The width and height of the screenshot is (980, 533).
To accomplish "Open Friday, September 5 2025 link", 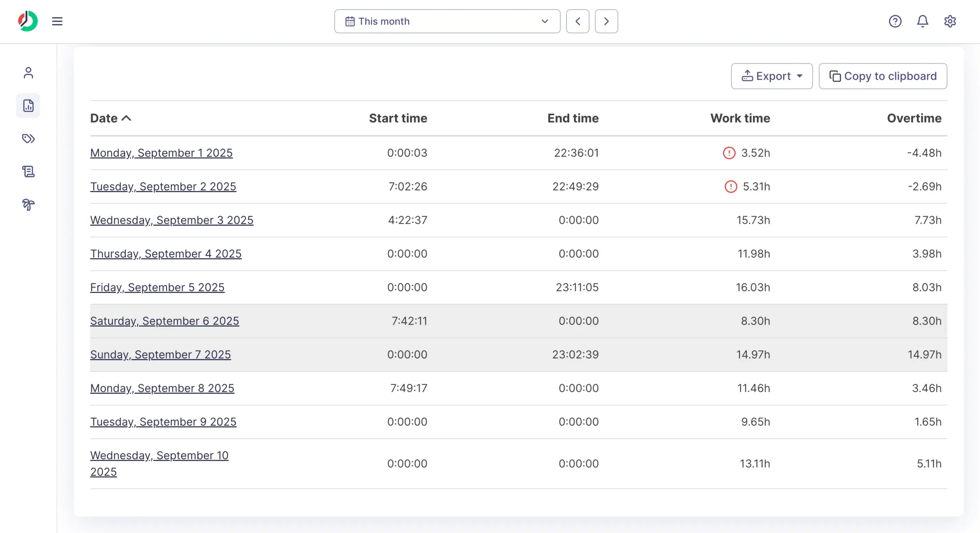I will pyautogui.click(x=157, y=287).
